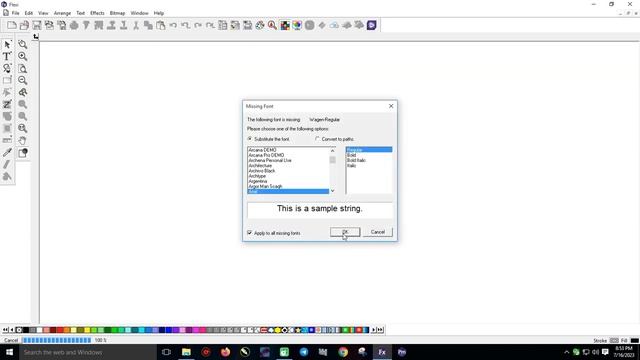Click Cancel in Missing Font dialog
The height and width of the screenshot is (360, 640).
pos(378,232)
